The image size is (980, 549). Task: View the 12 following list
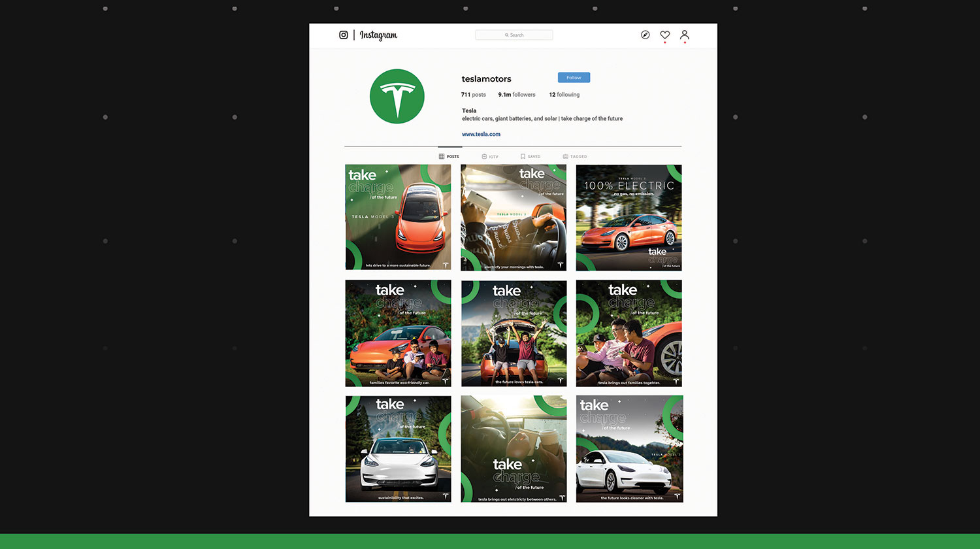[x=564, y=95]
